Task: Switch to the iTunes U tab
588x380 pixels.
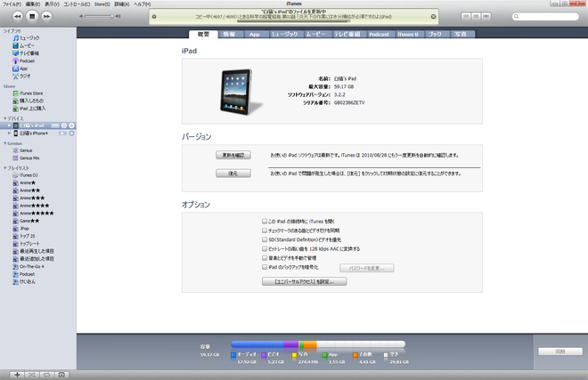Action: tap(408, 34)
